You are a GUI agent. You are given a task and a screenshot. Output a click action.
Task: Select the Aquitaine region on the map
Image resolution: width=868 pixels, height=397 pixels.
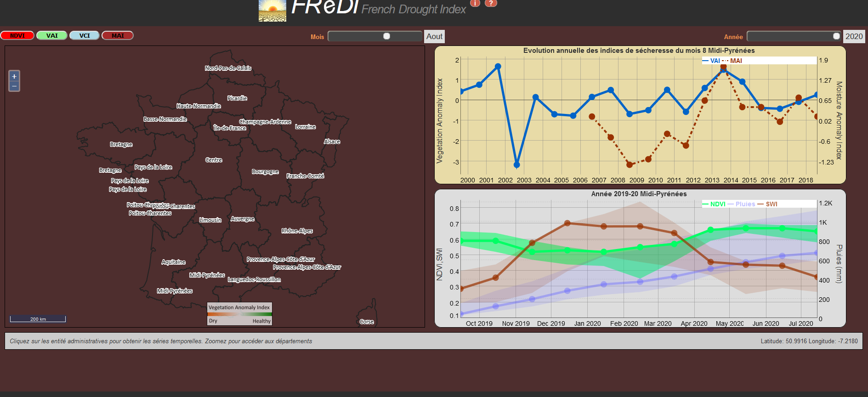tap(173, 262)
